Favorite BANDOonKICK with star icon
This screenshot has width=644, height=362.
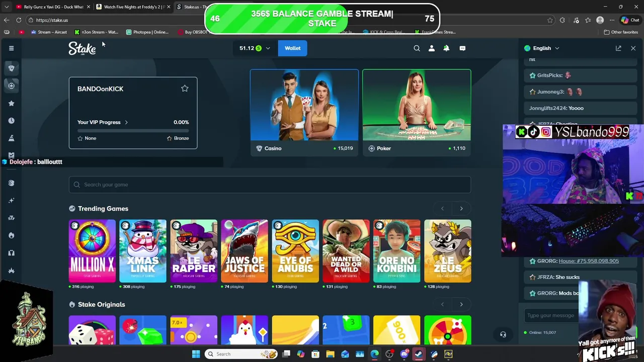185,88
